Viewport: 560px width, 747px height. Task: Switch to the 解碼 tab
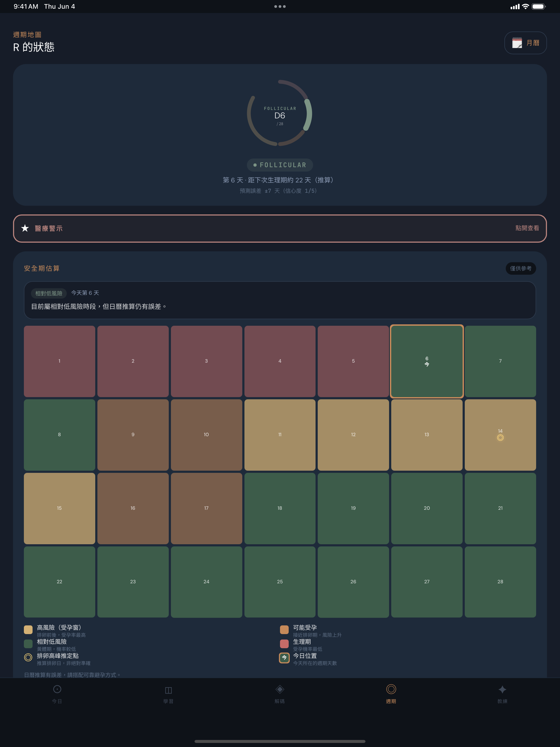click(280, 694)
